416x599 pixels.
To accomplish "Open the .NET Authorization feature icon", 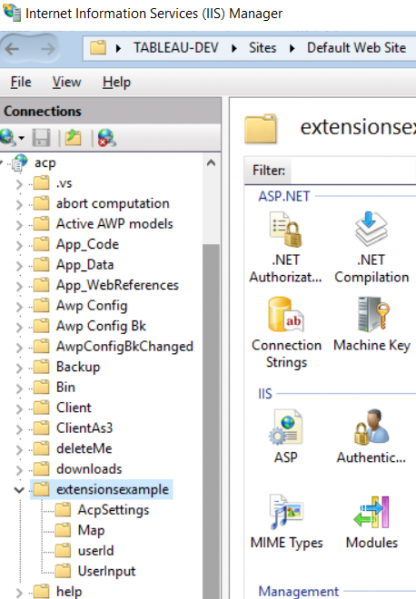I will point(286,230).
